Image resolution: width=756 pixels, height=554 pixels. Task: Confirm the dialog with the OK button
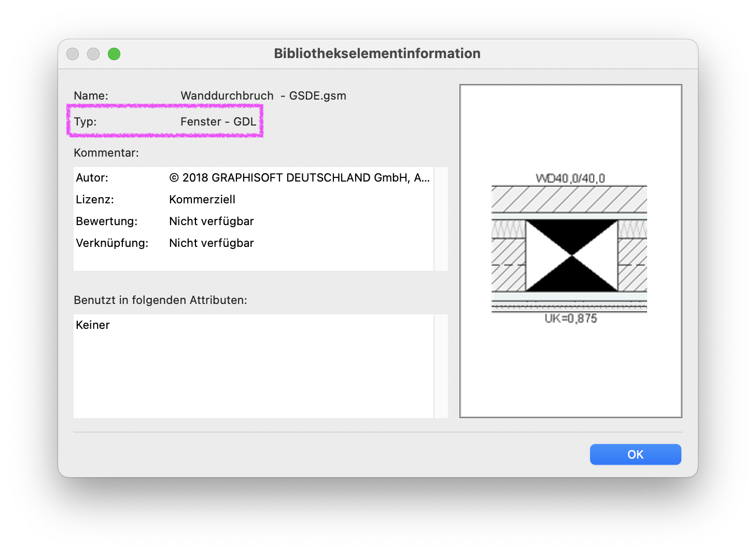(x=635, y=454)
